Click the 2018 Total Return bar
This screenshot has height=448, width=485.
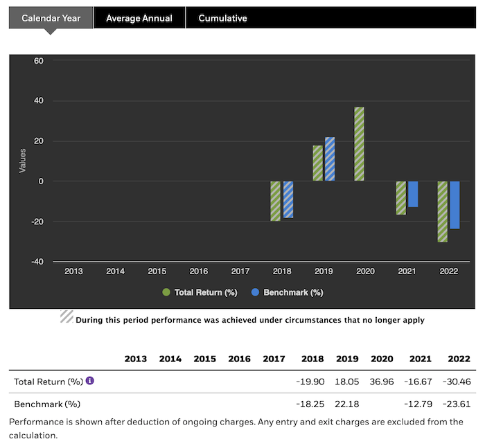point(276,201)
